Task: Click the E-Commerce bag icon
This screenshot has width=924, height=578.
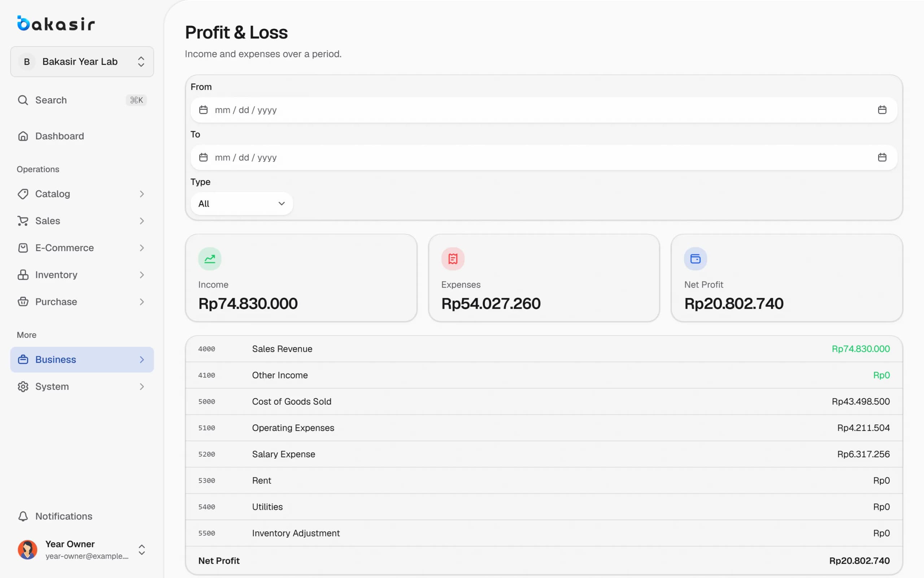Action: [x=23, y=248]
